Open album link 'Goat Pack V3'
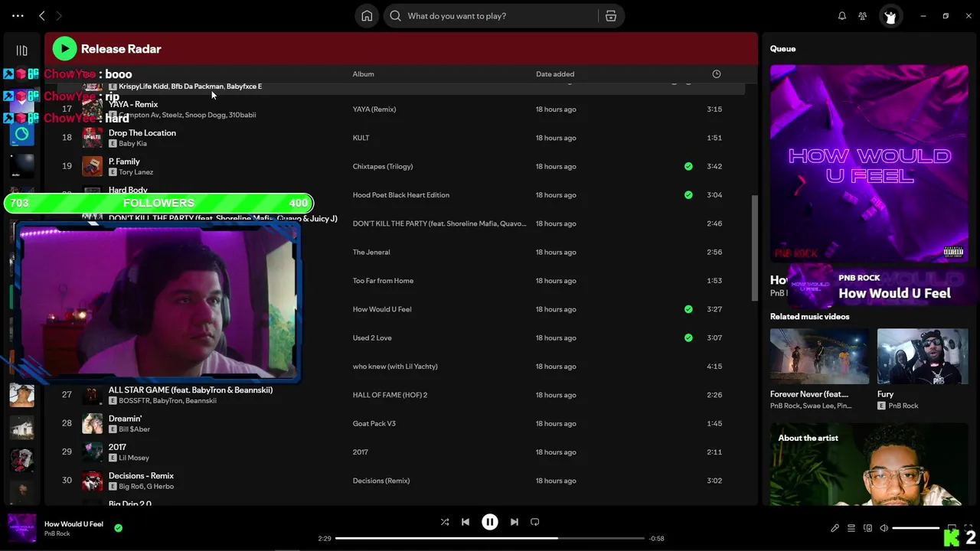 pyautogui.click(x=374, y=423)
